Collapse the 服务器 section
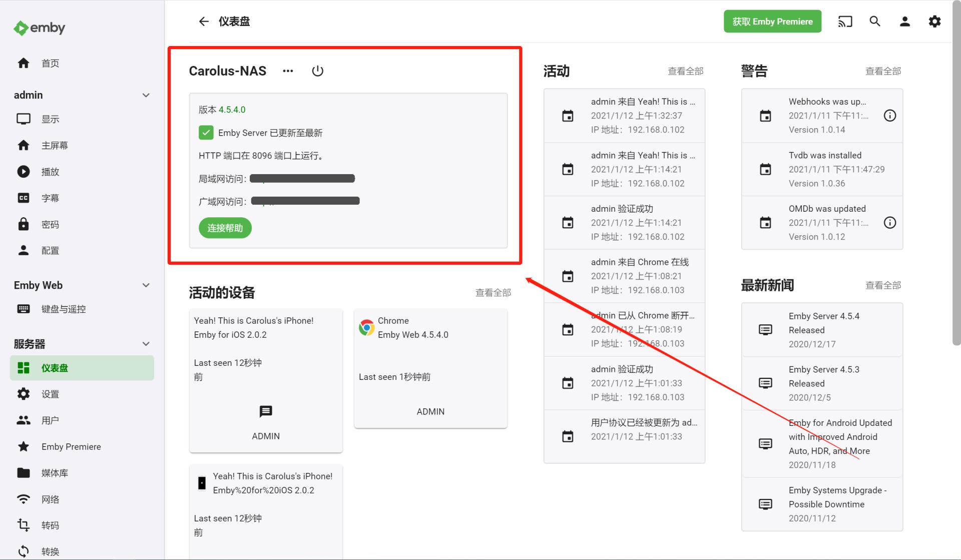 [x=146, y=344]
